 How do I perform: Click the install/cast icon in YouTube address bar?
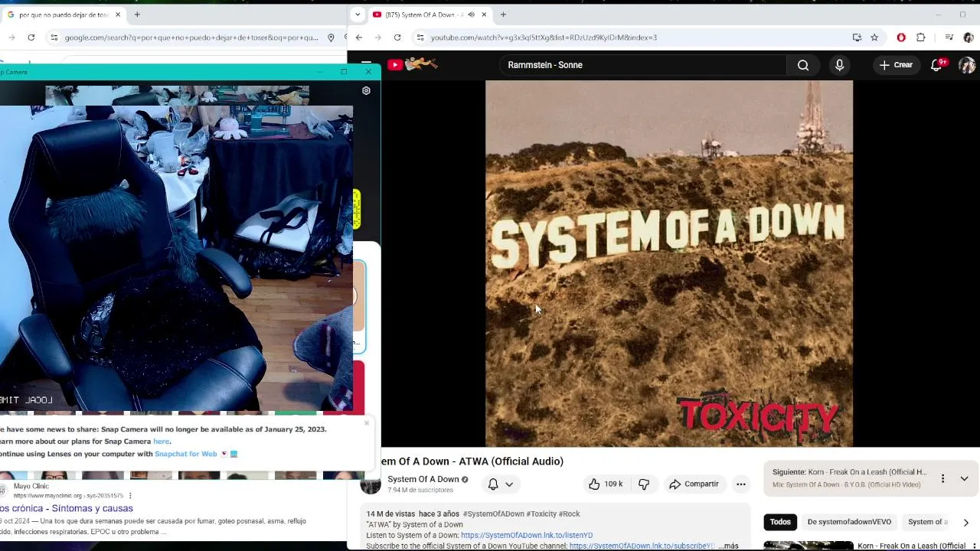pos(857,37)
